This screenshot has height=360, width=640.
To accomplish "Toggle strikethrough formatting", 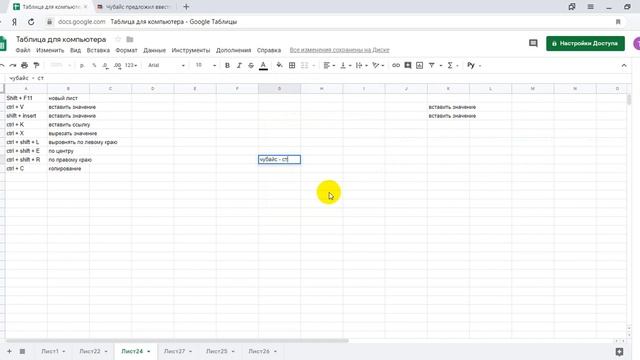I will coord(251,65).
